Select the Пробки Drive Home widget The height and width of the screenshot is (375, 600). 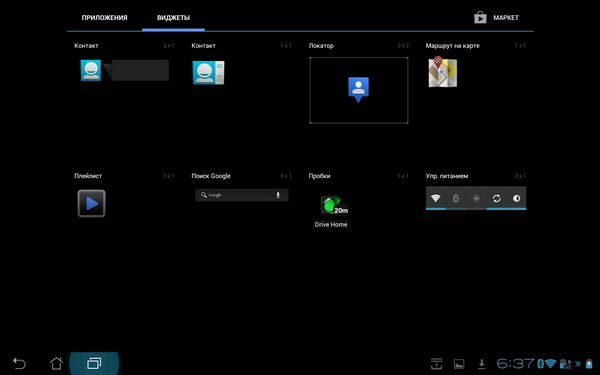(331, 211)
